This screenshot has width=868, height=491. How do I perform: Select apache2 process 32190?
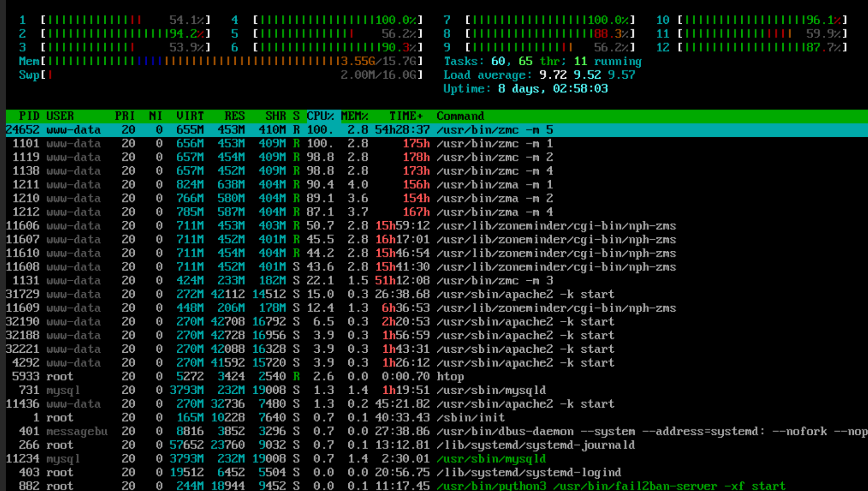coord(436,322)
